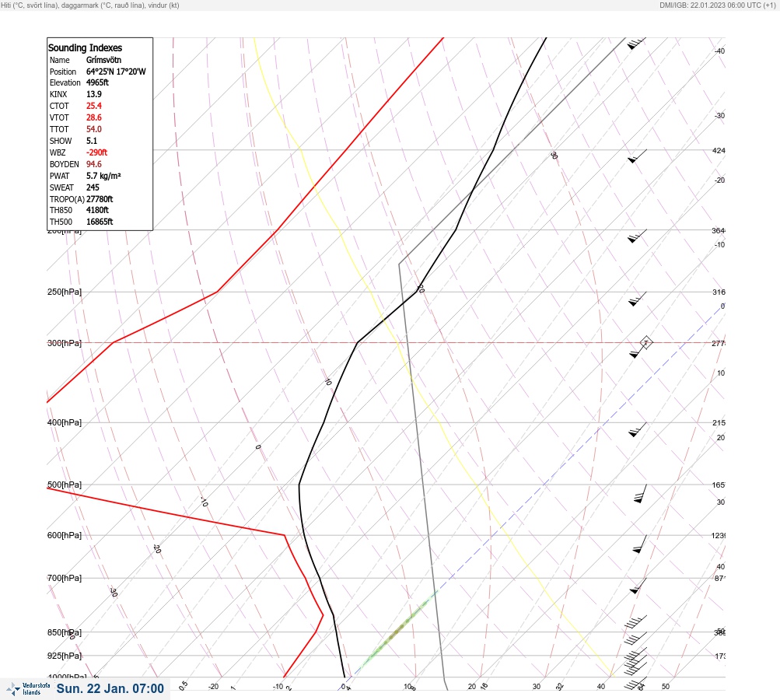Viewport: 780px width, 700px height.
Task: Click the TROPO(A) value '27780ft'
Action: tap(100, 199)
